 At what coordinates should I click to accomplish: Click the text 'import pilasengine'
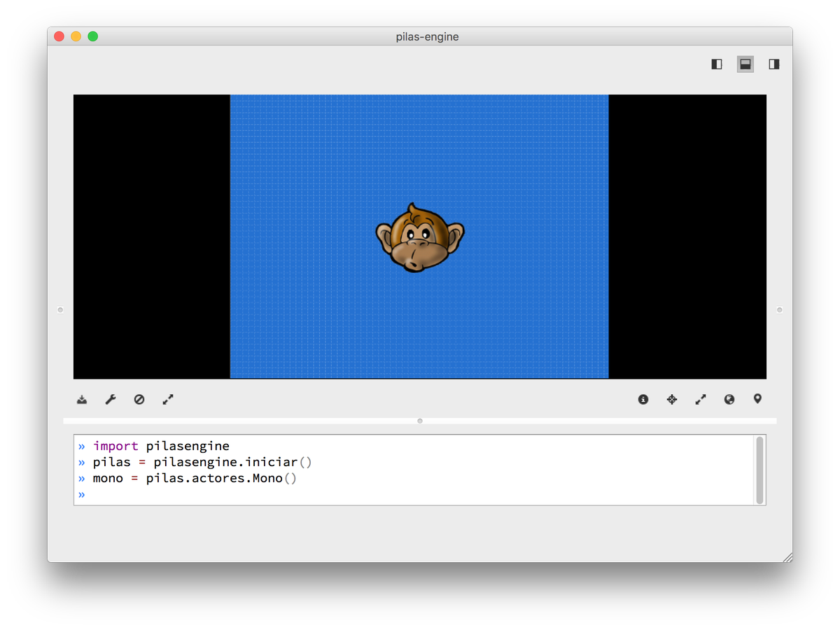point(161,446)
